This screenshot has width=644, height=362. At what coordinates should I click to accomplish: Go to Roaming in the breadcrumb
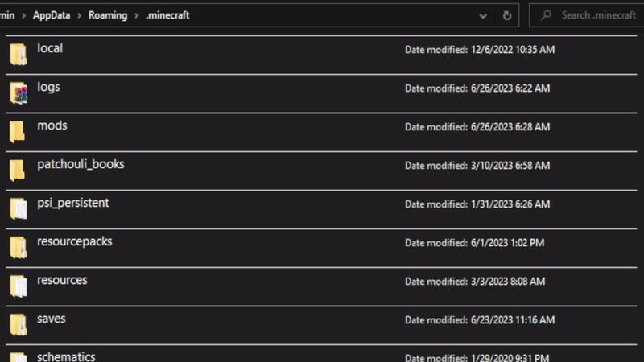pyautogui.click(x=108, y=15)
